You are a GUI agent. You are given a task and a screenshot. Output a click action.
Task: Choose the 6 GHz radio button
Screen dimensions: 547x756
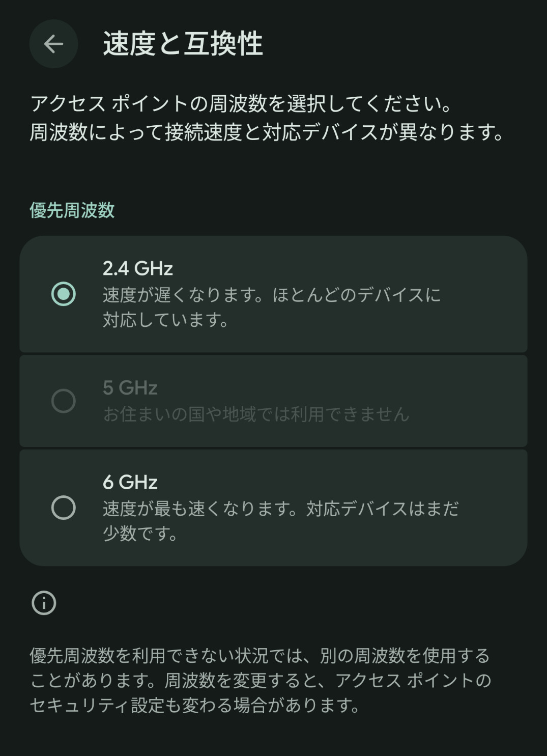pyautogui.click(x=64, y=508)
